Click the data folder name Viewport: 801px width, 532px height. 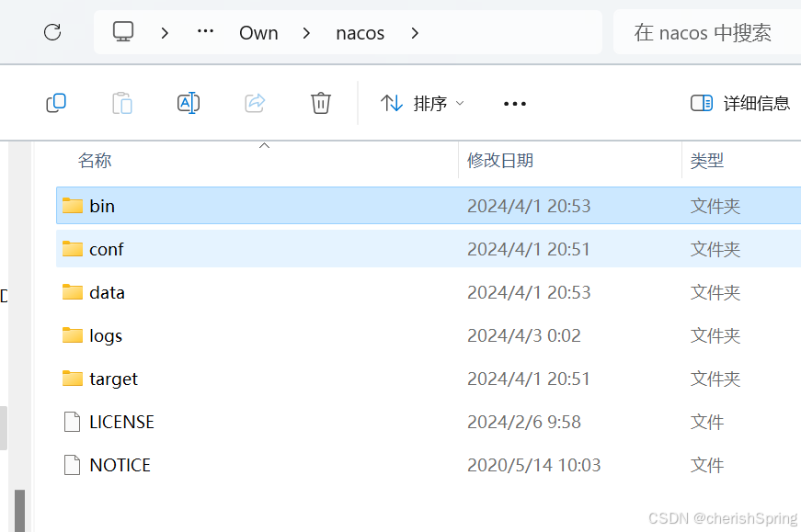click(x=107, y=292)
